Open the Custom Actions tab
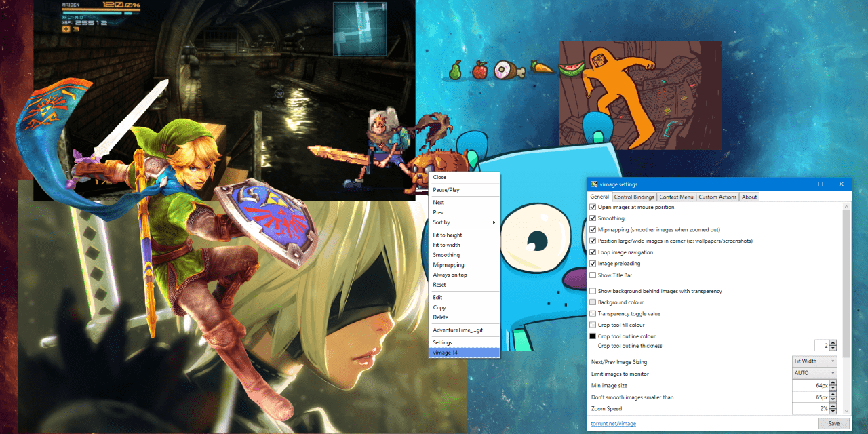The height and width of the screenshot is (434, 868). [x=717, y=197]
